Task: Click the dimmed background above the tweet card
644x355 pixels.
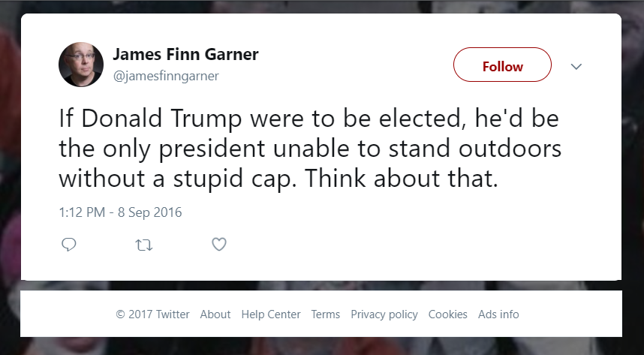Action: (x=321, y=6)
